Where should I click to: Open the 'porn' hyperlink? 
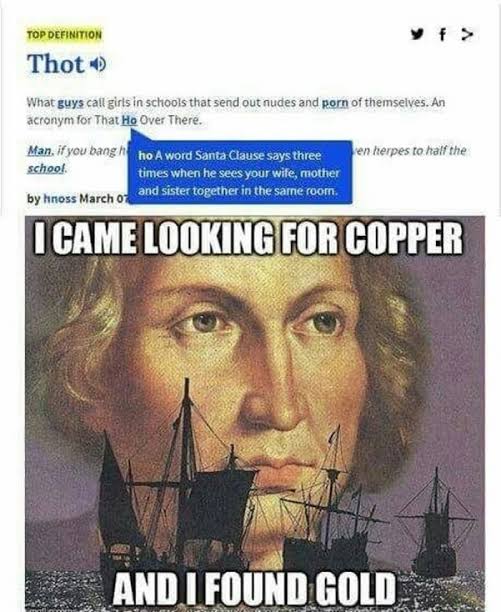coord(335,103)
